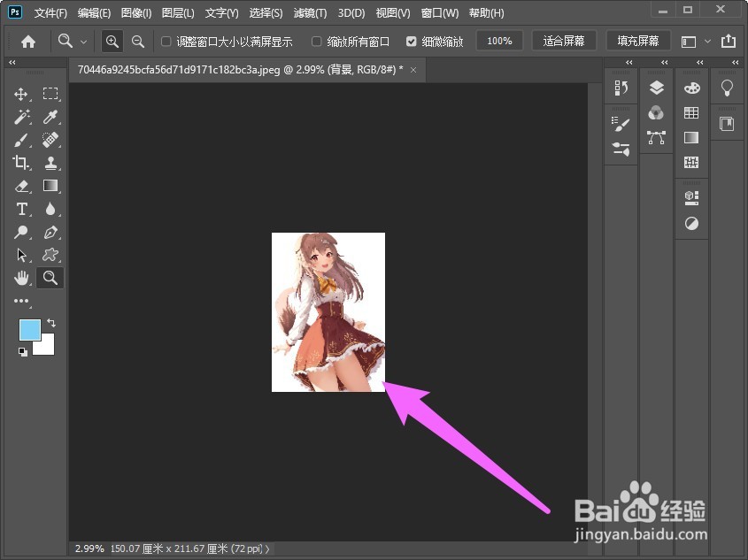The height and width of the screenshot is (560, 748).
Task: Select the Spot Healing Brush tool
Action: [50, 140]
